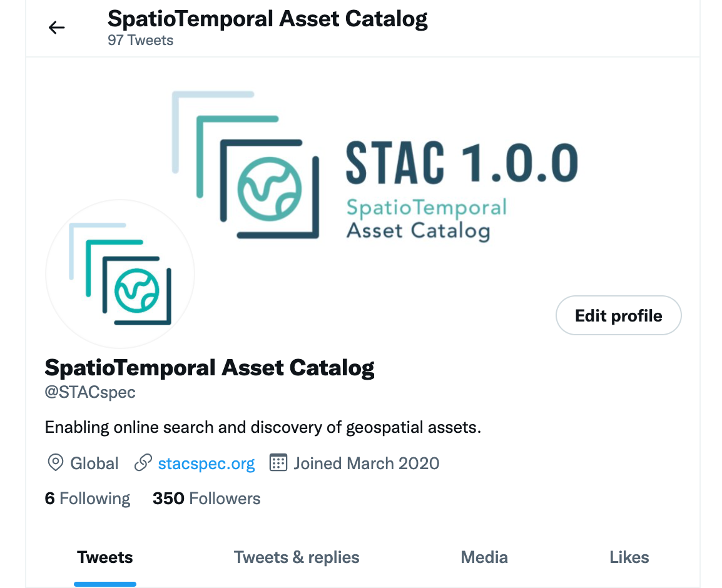Switch to the Tweets & replies tab

[297, 557]
